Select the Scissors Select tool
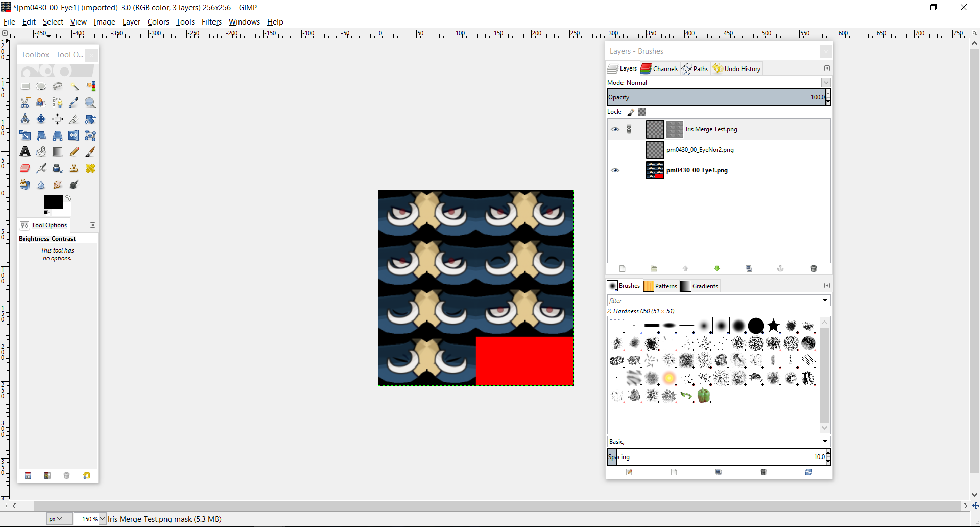The width and height of the screenshot is (980, 527). pos(25,103)
